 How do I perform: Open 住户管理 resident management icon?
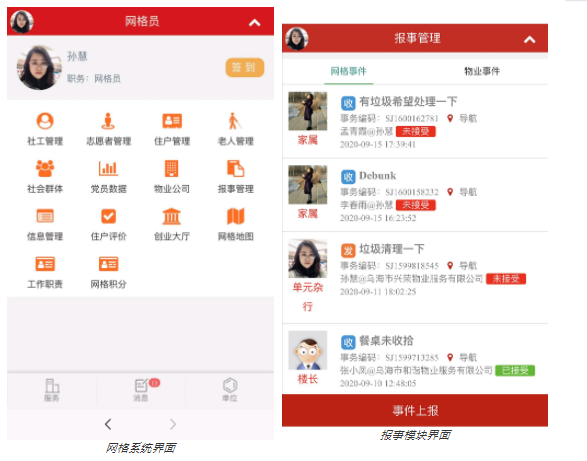coord(172,121)
